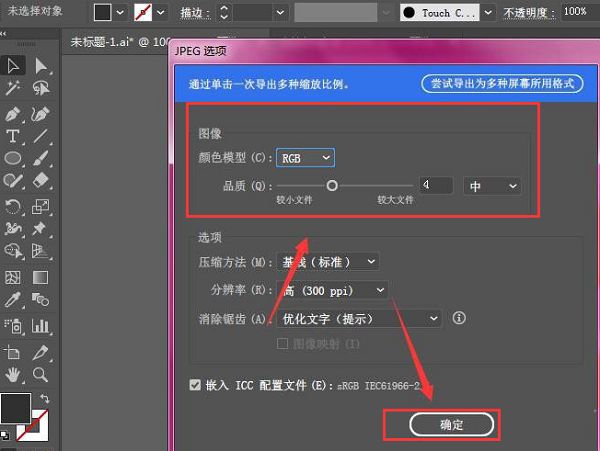Expand fill color dropdown in control bar

tap(120, 13)
